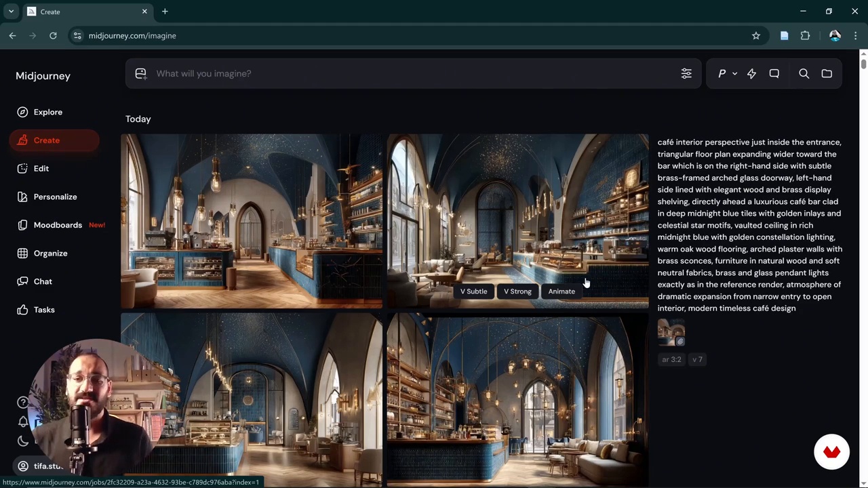Image resolution: width=868 pixels, height=488 pixels.
Task: Open the bottom-right café image with chandelier
Action: (518, 400)
